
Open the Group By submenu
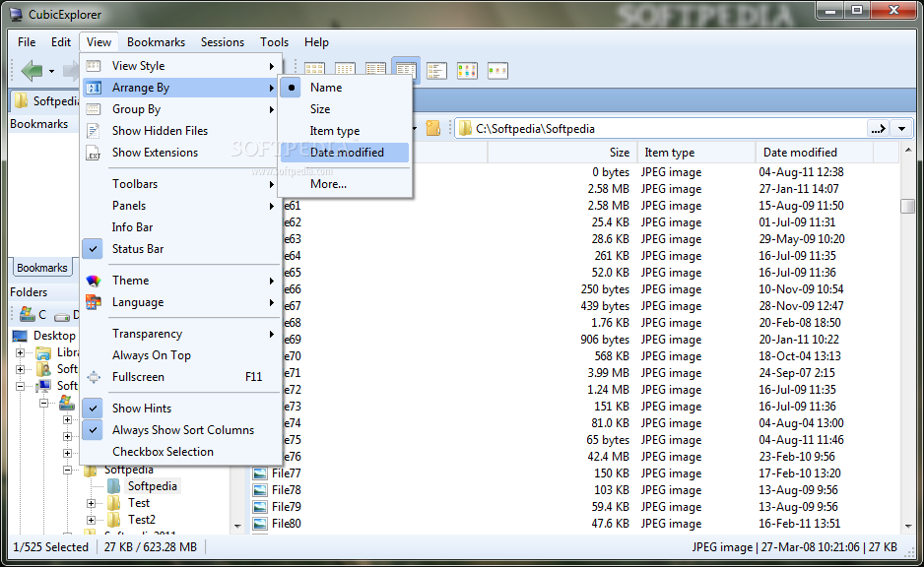click(180, 109)
